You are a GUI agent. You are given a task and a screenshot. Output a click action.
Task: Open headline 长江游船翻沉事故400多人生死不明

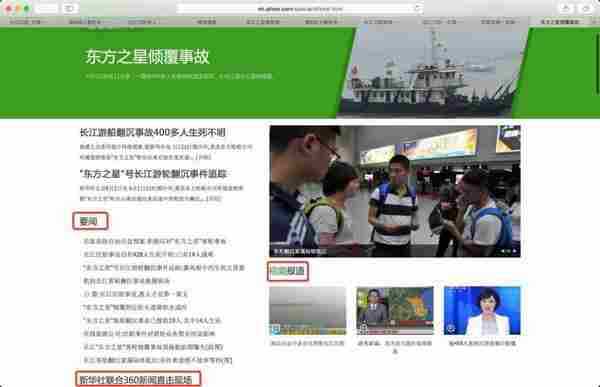(152, 132)
